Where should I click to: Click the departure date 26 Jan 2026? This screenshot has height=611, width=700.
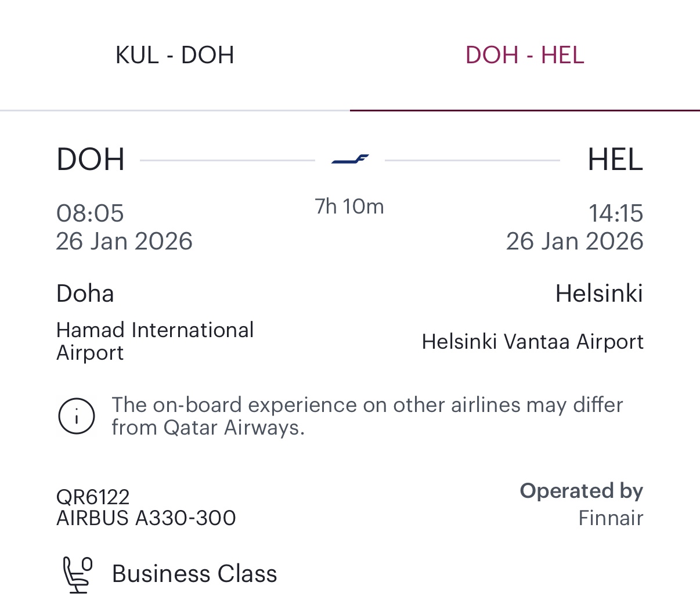coord(124,241)
